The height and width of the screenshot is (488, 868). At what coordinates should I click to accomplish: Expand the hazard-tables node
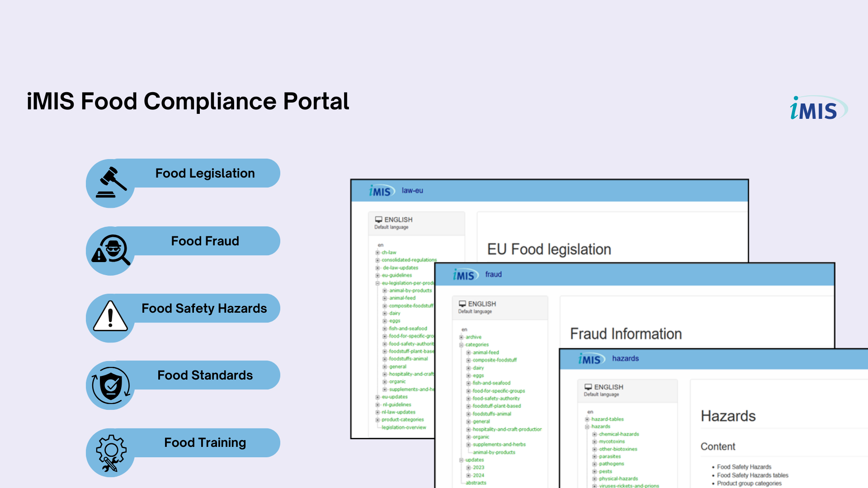587,419
